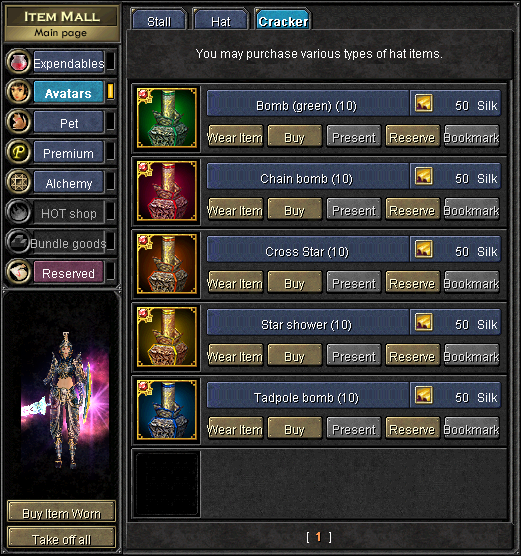Click the Buy Item Worn button
Viewport: 521px width, 556px height.
61,513
